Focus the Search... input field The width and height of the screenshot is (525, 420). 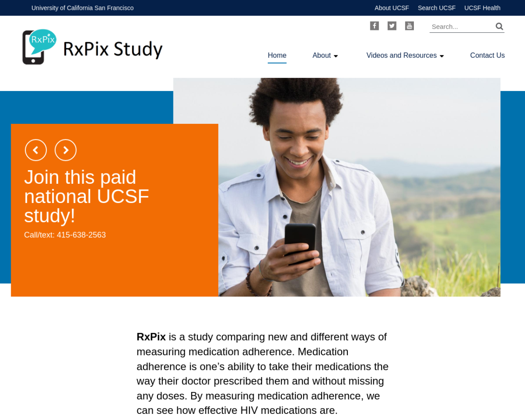(x=462, y=27)
